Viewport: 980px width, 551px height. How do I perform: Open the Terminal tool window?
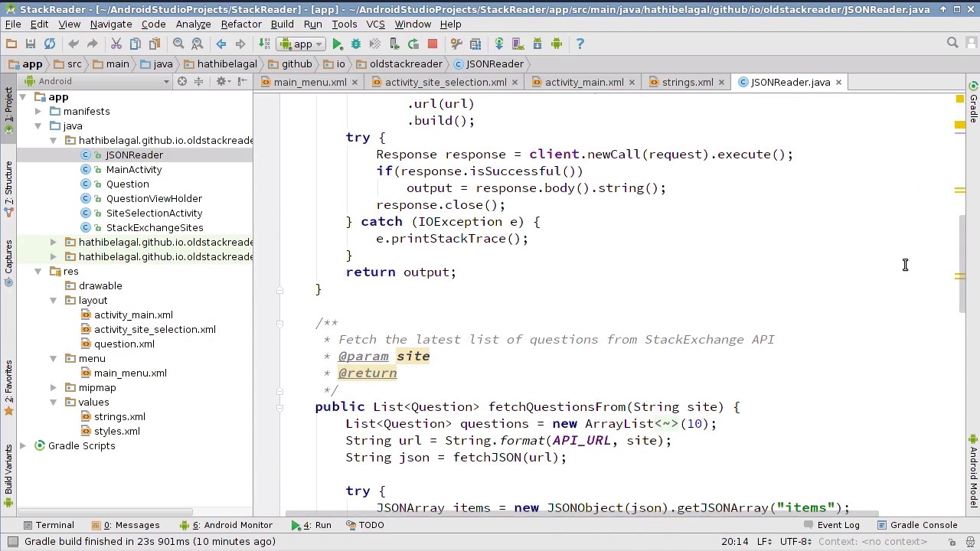(54, 525)
